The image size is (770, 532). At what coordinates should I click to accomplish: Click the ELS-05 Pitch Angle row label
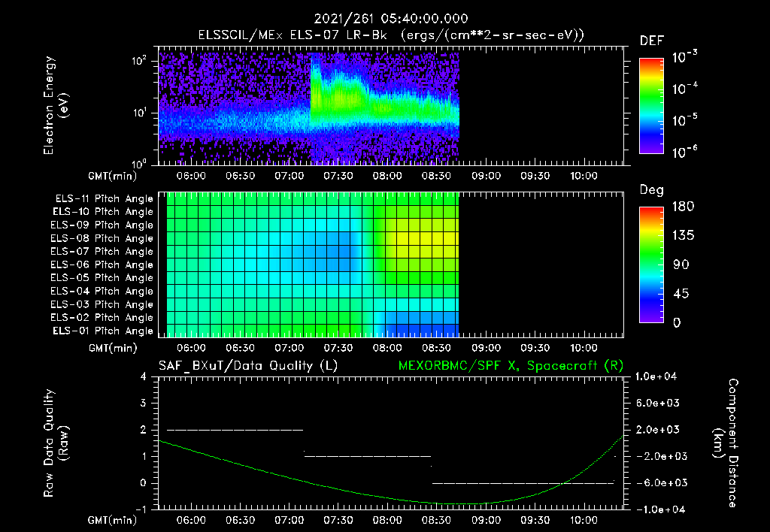point(102,278)
